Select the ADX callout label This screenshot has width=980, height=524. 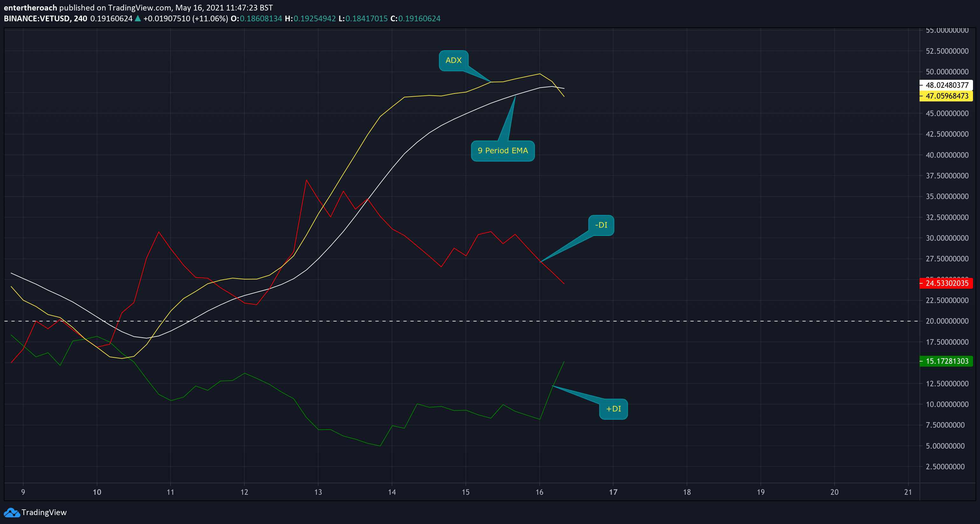453,60
